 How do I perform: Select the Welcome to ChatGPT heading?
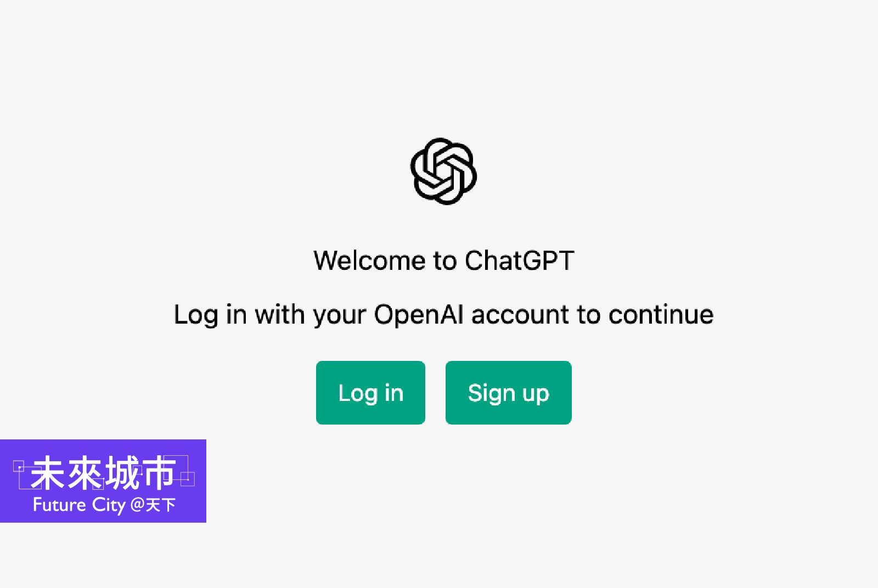[x=444, y=260]
